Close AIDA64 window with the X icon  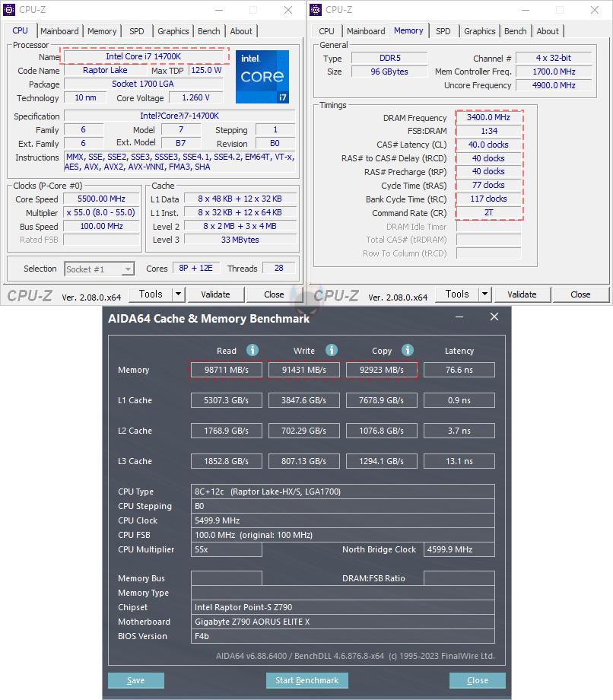click(494, 317)
